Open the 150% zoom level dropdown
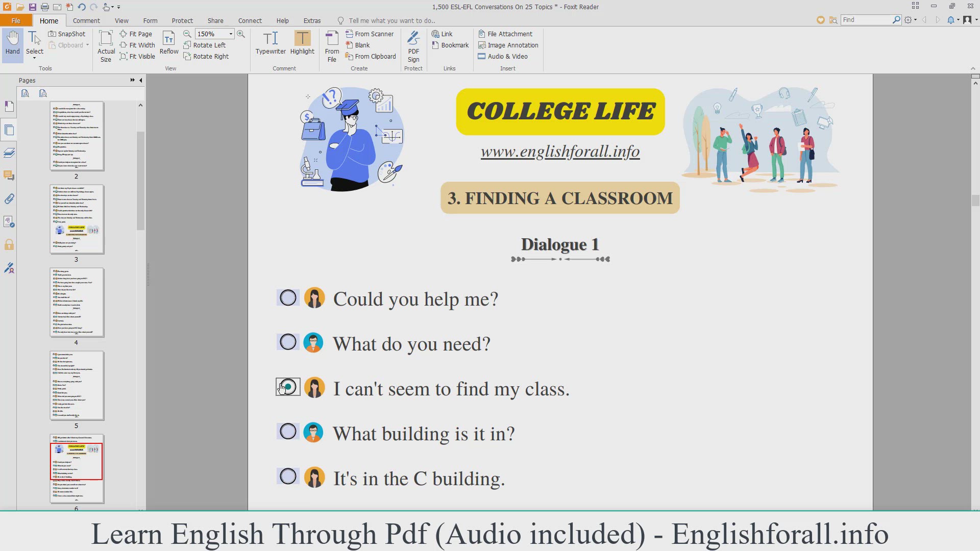Viewport: 980px width, 551px height. click(231, 34)
